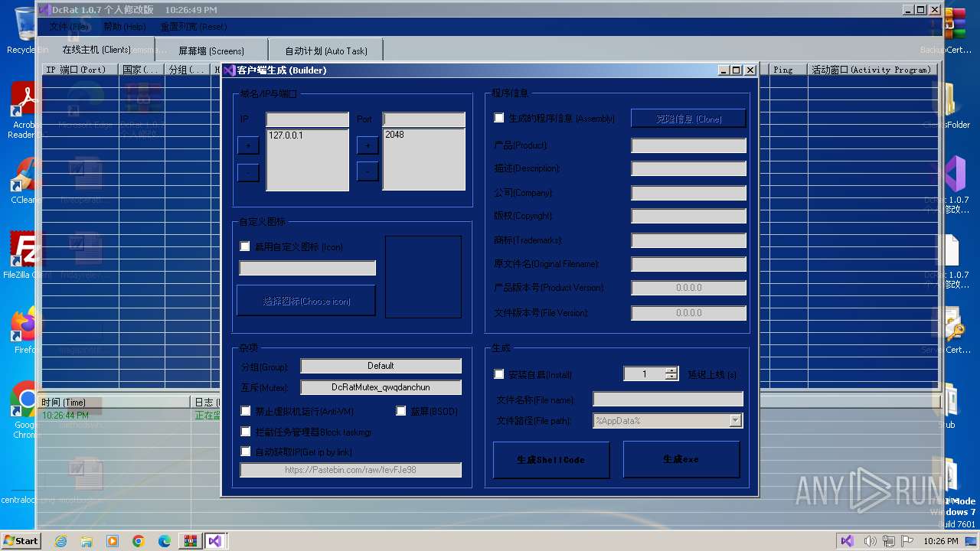Open the Start menu
The width and height of the screenshot is (980, 551).
pyautogui.click(x=21, y=540)
